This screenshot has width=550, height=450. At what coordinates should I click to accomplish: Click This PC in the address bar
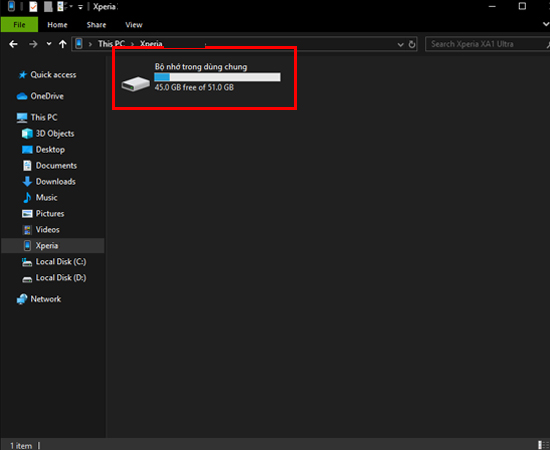[x=111, y=44]
